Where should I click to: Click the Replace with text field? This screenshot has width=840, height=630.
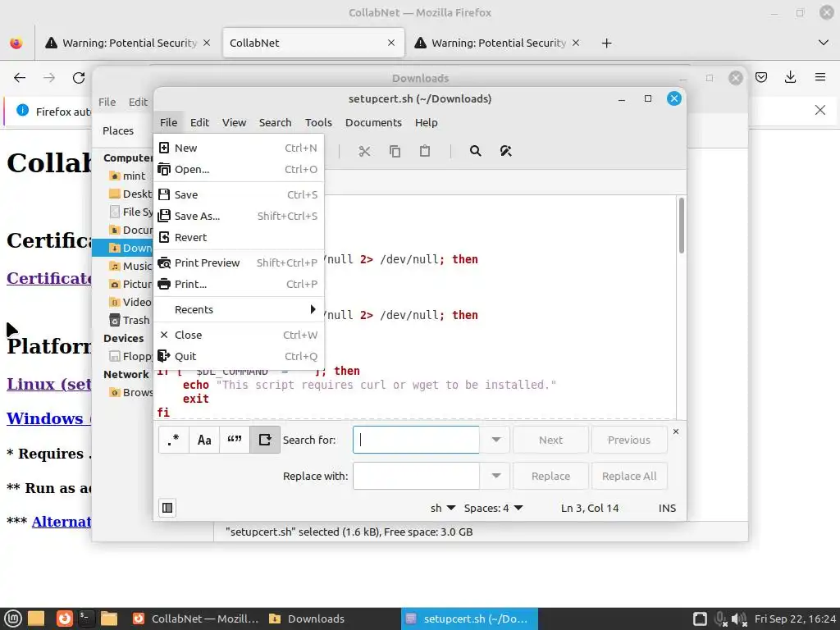[416, 476]
